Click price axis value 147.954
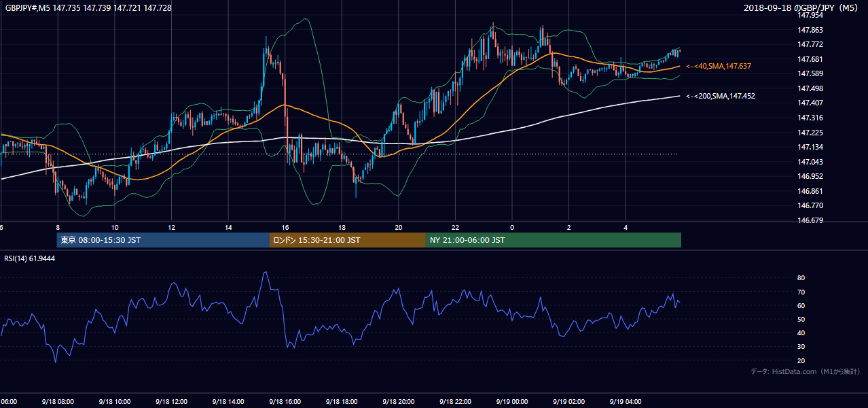Image resolution: width=868 pixels, height=408 pixels. point(810,15)
